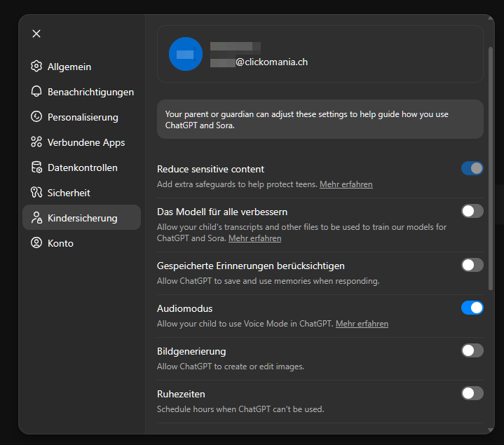Close the settings dialog with X
The width and height of the screenshot is (504, 445).
click(36, 34)
